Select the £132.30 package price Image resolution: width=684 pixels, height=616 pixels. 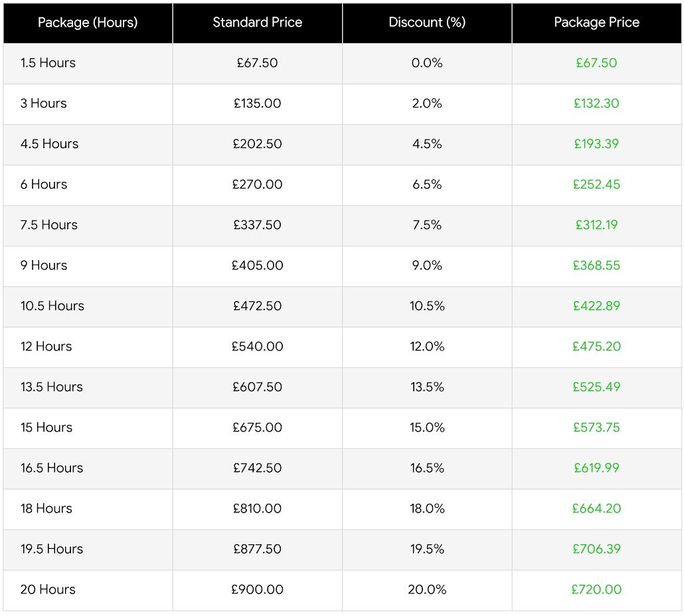click(596, 104)
